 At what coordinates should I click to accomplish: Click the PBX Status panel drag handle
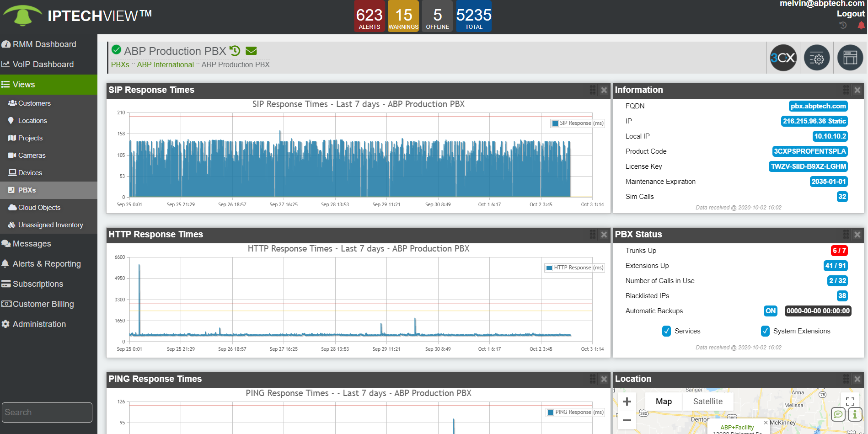pyautogui.click(x=846, y=235)
